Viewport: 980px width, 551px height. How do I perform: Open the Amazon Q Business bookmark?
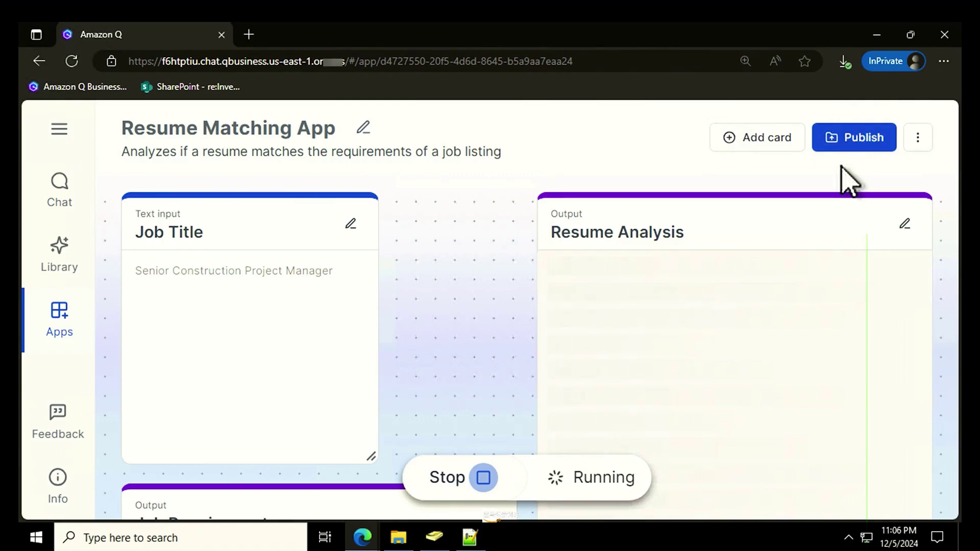pos(78,87)
